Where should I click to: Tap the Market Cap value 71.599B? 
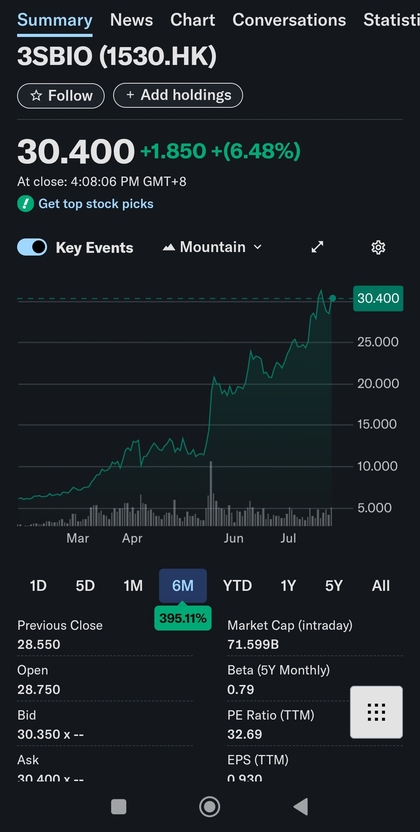tap(253, 645)
